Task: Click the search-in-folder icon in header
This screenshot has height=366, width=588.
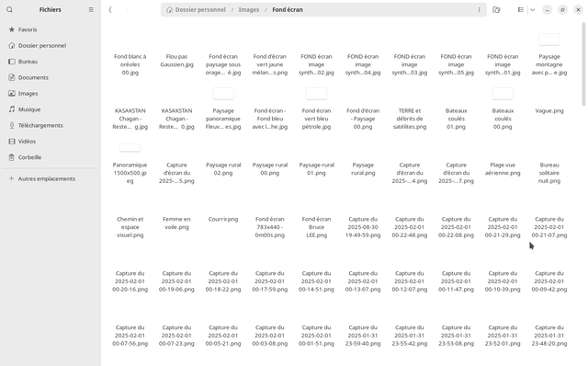Action: coord(496,10)
